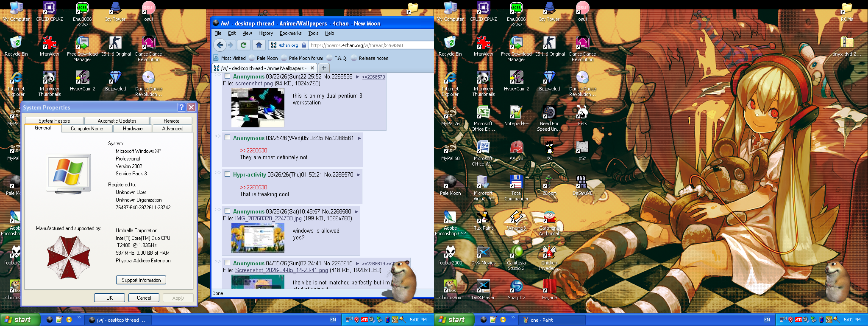Open the post menu arrow for No.2268580
The image size is (868, 326).
coord(356,212)
